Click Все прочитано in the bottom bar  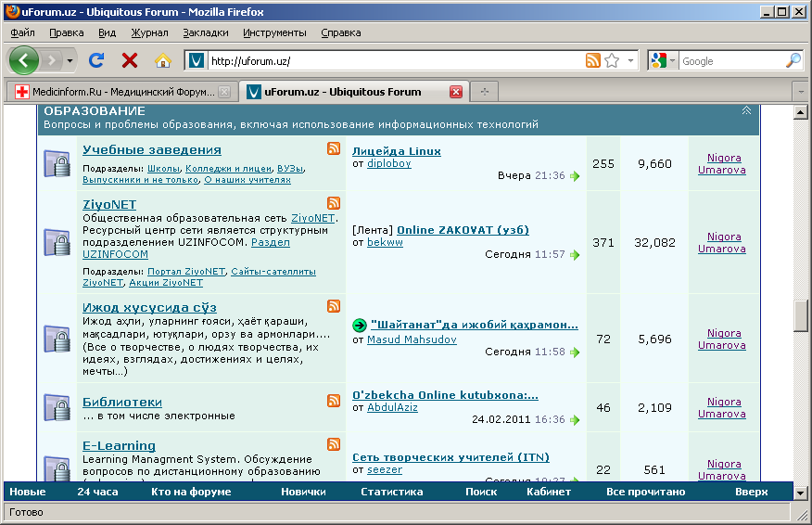coord(646,492)
